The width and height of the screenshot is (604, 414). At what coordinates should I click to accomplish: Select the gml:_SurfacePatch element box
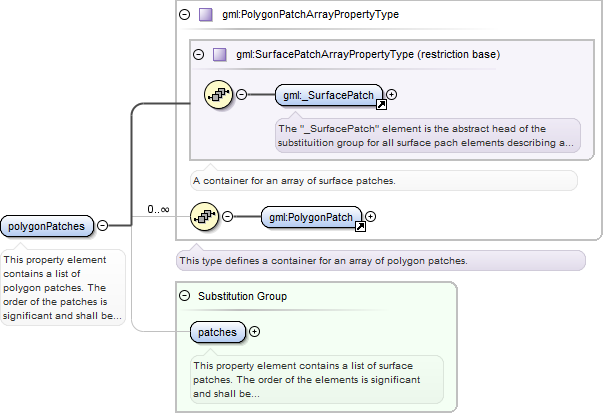point(329,95)
